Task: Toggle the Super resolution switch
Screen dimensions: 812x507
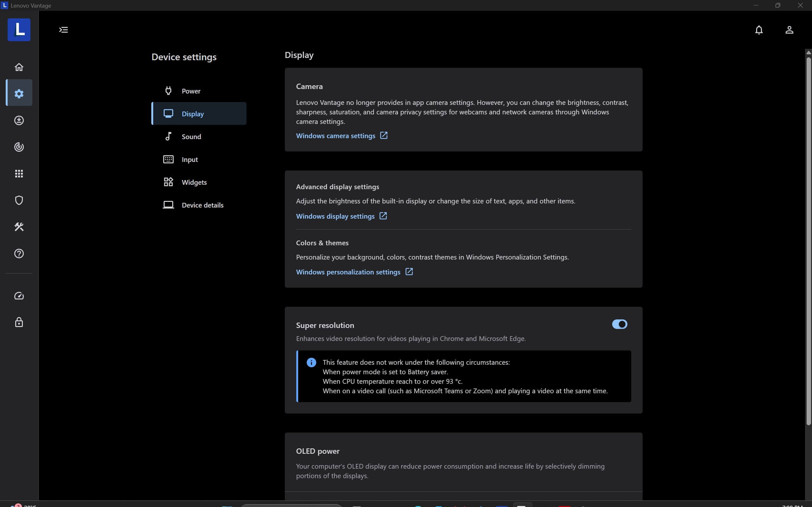Action: 619,324
